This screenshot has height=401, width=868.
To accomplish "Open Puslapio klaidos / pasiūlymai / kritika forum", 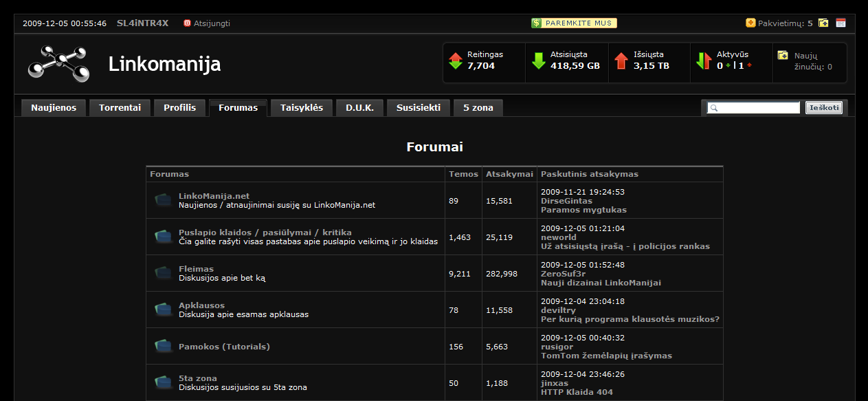I will (x=265, y=232).
